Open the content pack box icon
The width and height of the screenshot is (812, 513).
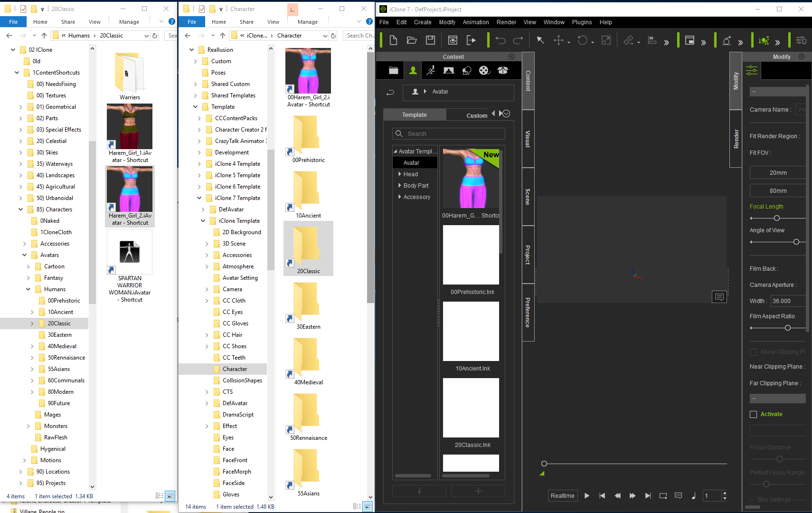click(x=503, y=70)
